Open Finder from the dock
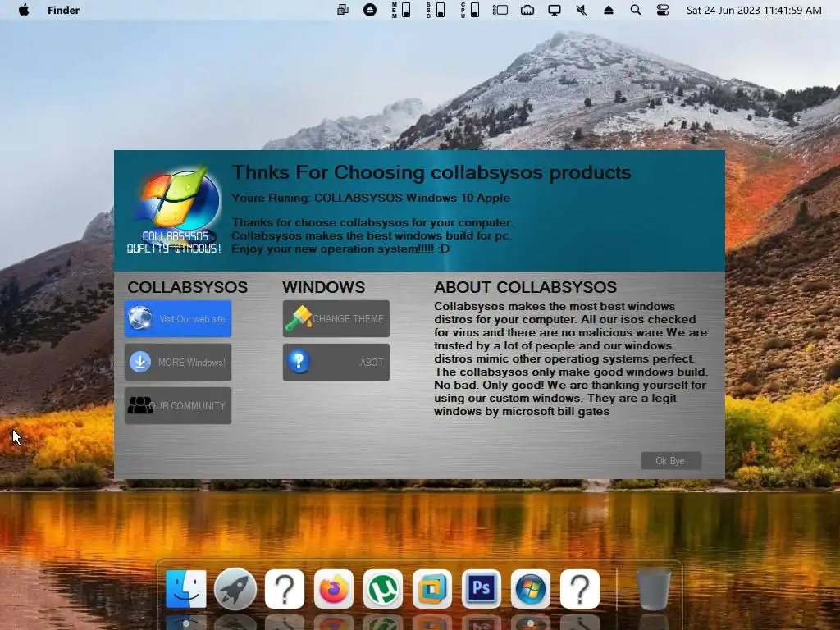Viewport: 840px width, 630px height. coord(186,589)
